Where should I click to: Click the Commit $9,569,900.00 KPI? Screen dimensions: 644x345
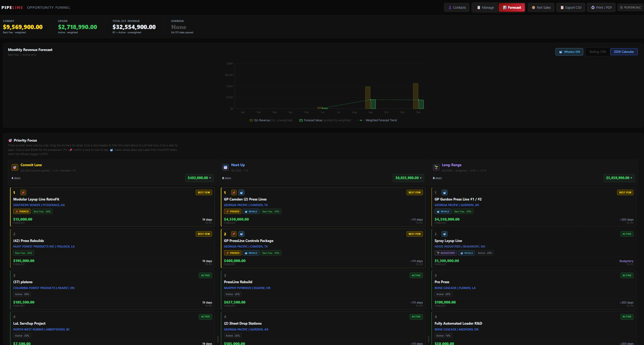[x=23, y=27]
